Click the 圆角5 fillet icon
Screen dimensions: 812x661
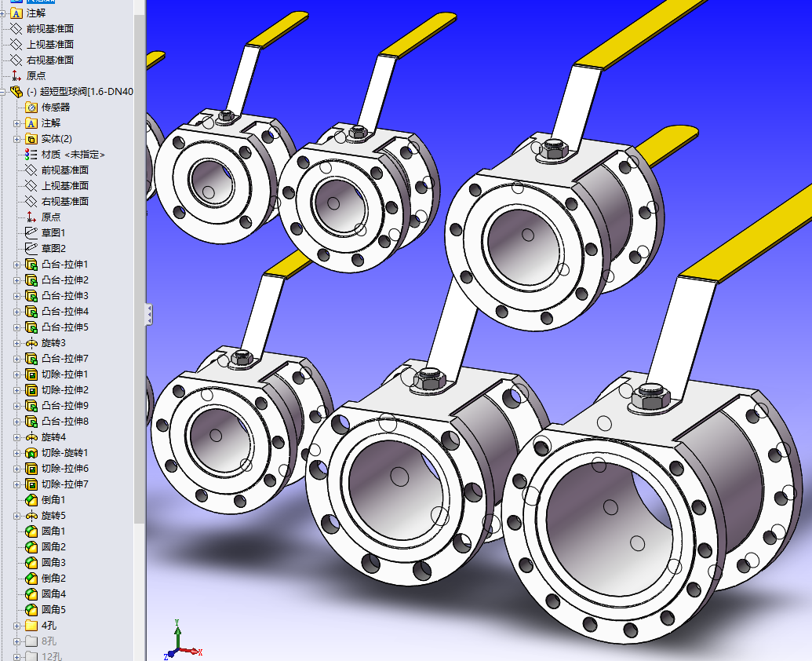tap(31, 610)
